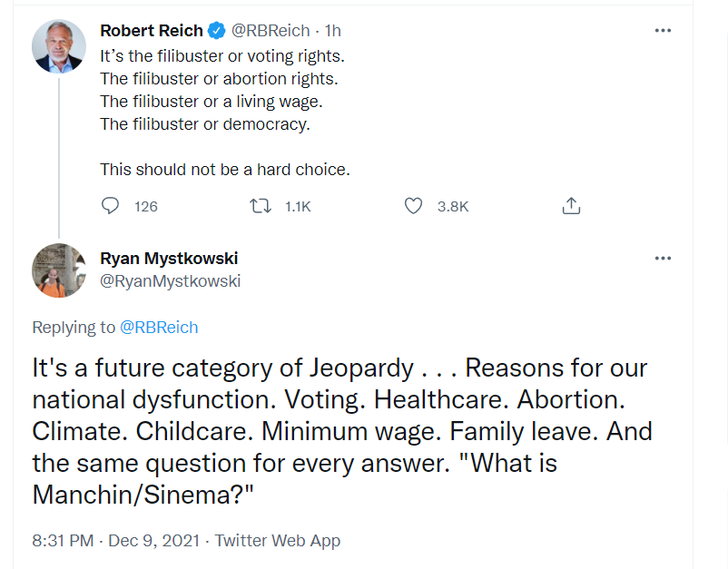Screen dimensions: 728x569
Task: Click the 3.8K likes count
Action: pyautogui.click(x=452, y=207)
